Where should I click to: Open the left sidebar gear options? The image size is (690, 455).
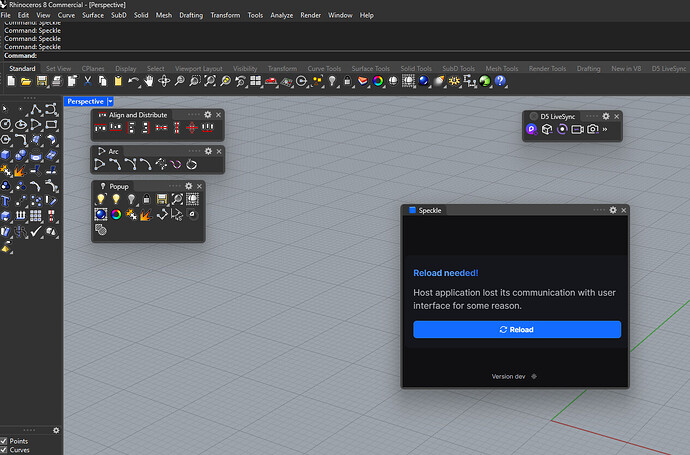(56, 430)
